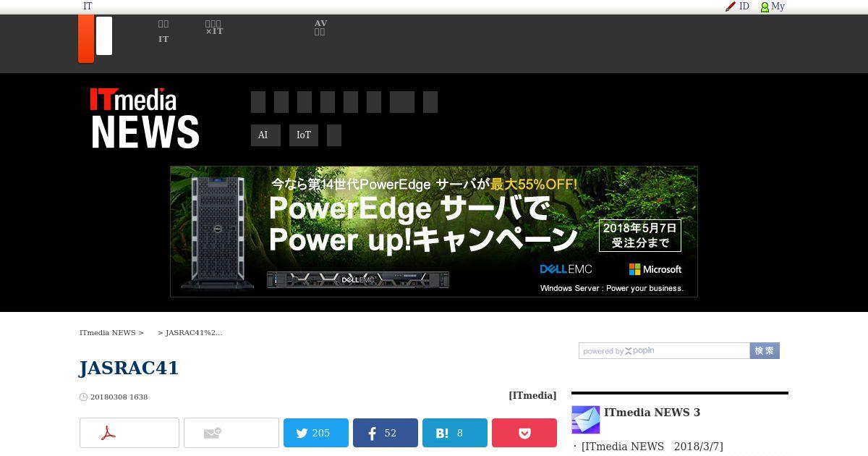Open the AV navigation item
868x456 pixels.
(320, 28)
